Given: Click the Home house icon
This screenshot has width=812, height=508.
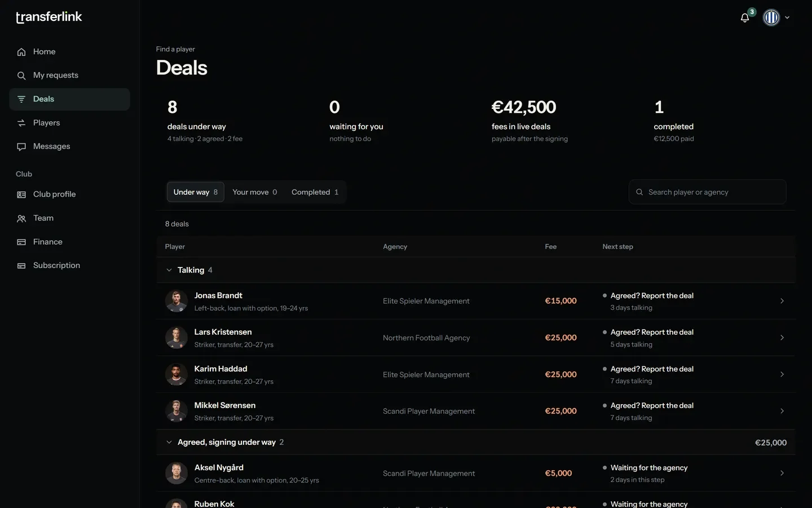Looking at the screenshot, I should [x=21, y=52].
